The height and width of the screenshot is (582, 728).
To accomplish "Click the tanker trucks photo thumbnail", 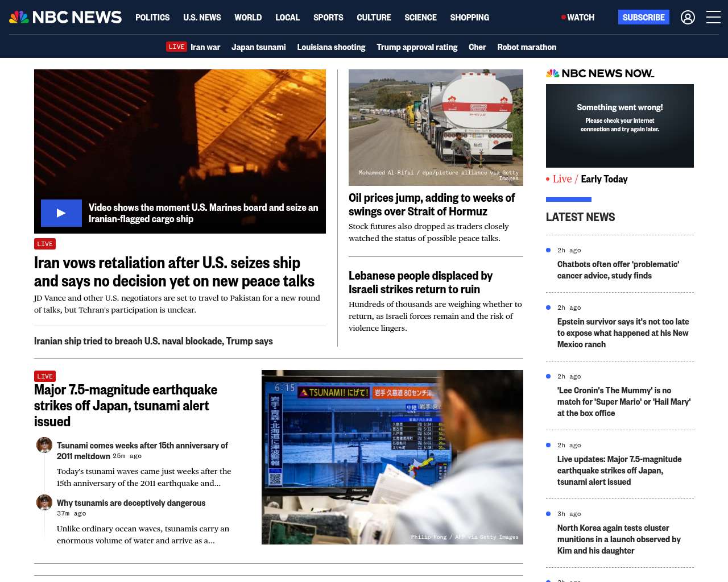I will tap(436, 127).
